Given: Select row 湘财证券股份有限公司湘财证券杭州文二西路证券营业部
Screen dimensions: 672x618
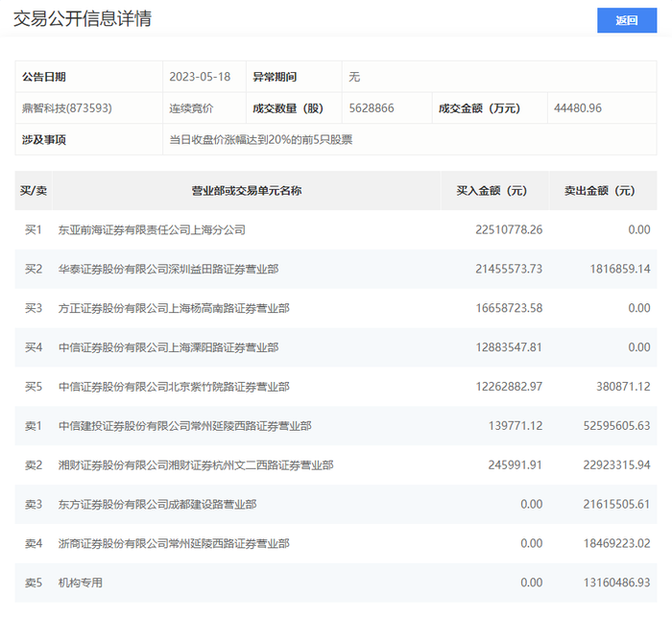Looking at the screenshot, I should tap(336, 465).
